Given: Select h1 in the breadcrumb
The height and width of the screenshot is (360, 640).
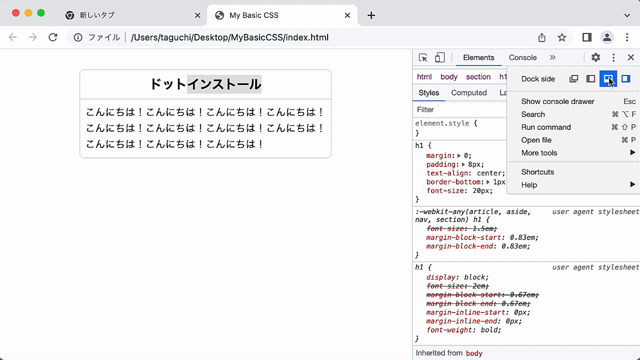Looking at the screenshot, I should [x=503, y=77].
